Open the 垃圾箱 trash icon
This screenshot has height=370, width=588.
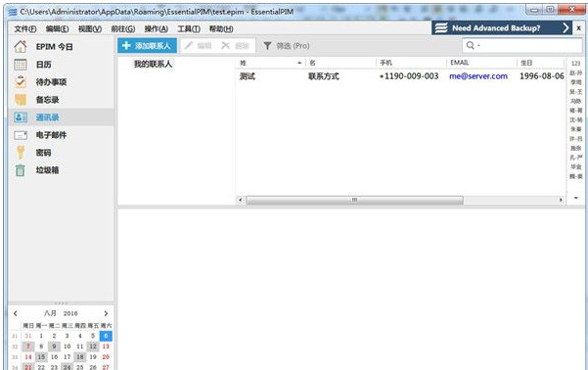click(x=21, y=170)
